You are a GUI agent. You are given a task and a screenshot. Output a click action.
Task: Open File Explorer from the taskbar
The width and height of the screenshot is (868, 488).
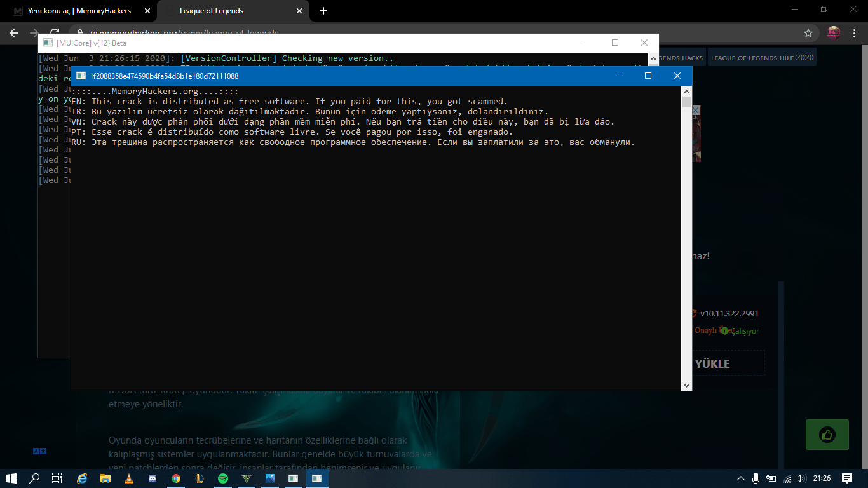105,478
